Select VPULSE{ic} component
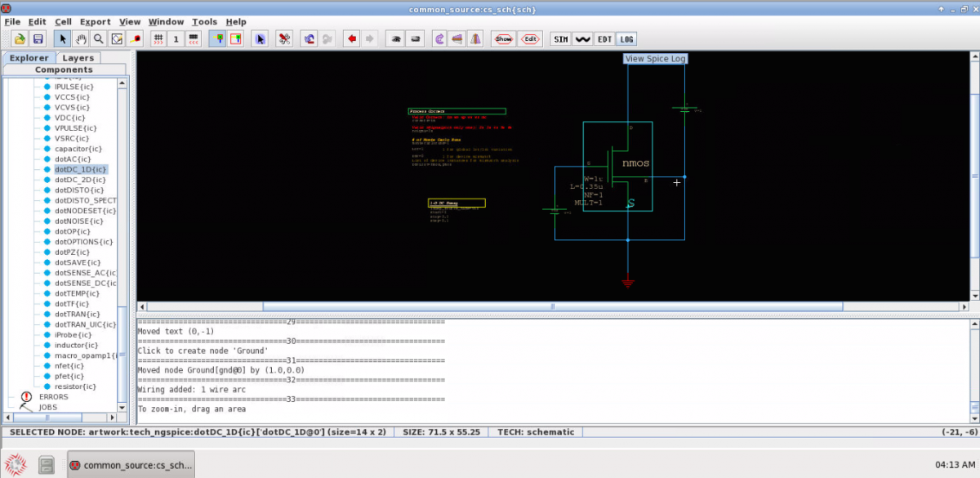This screenshot has width=980, height=478. point(75,127)
